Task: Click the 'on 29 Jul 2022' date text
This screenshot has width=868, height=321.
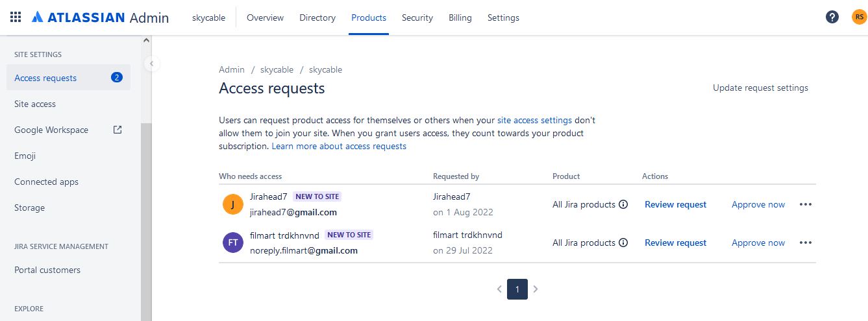Action: pyautogui.click(x=463, y=250)
